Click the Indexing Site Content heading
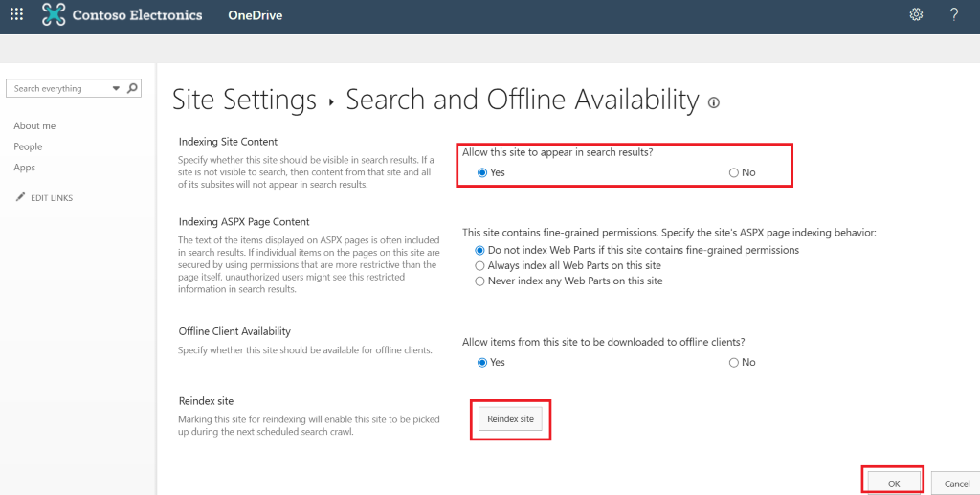 point(228,142)
